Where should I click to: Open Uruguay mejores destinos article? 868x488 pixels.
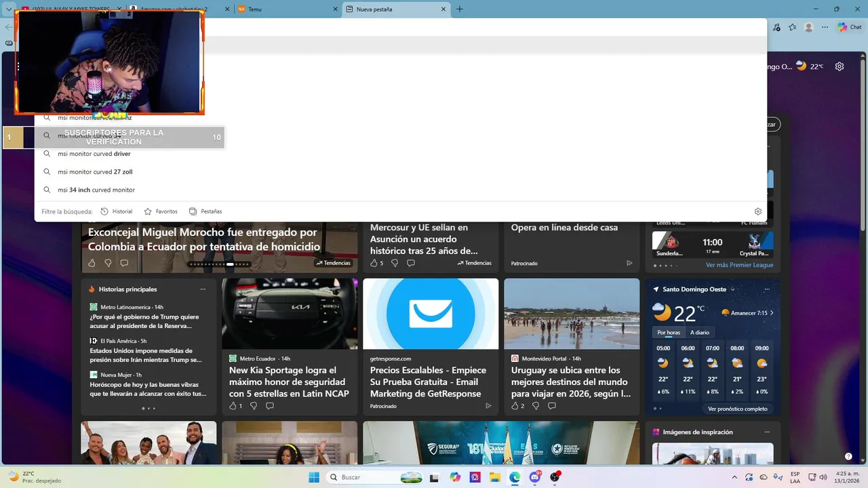coord(571,382)
